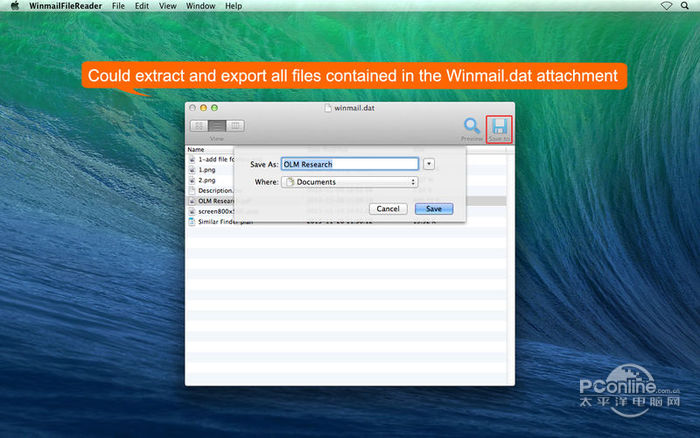
Task: Click the Save As filename field
Action: pos(349,164)
